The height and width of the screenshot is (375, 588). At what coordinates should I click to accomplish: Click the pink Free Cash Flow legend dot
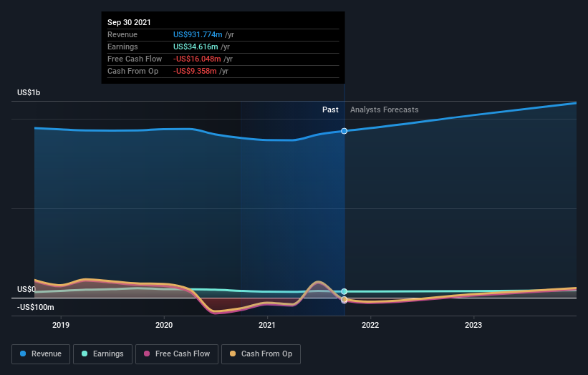pos(147,354)
